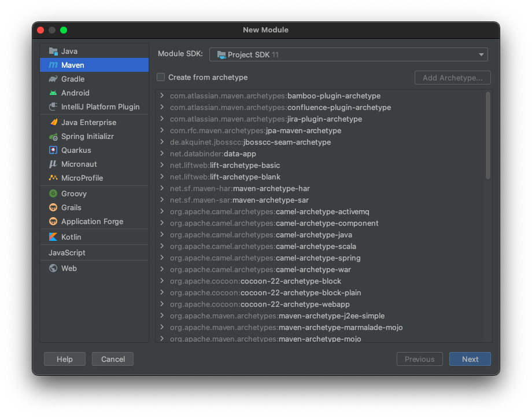Click the Quarkus icon
Image resolution: width=532 pixels, height=418 pixels.
pyautogui.click(x=53, y=150)
